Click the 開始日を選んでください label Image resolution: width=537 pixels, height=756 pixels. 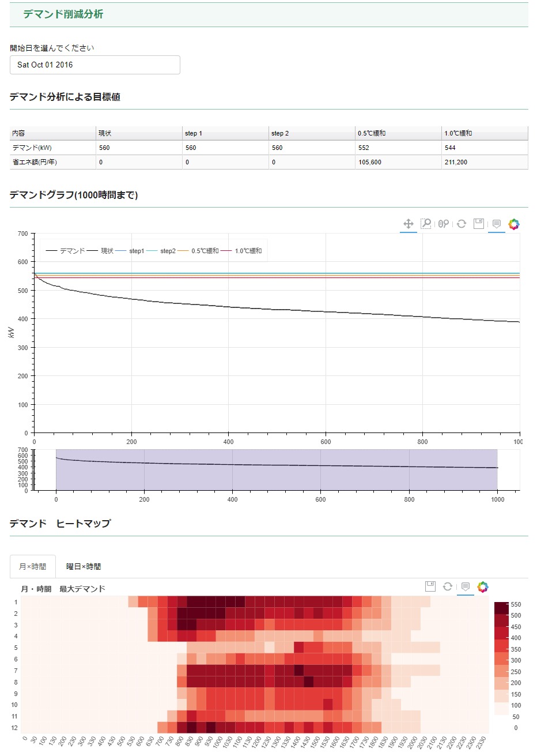(52, 48)
